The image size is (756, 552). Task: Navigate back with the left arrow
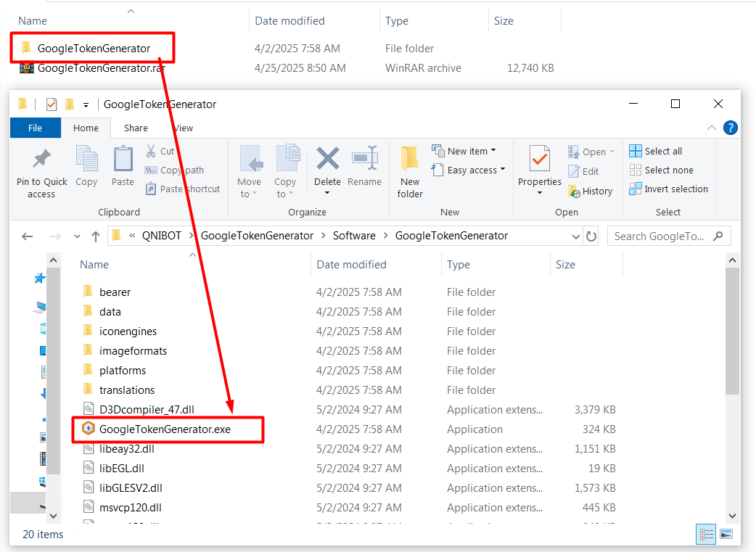click(x=28, y=236)
